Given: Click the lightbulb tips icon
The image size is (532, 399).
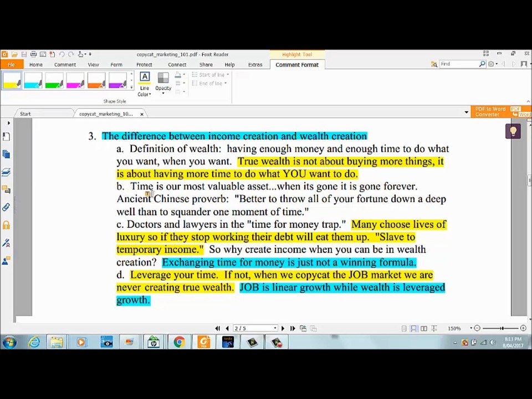Looking at the screenshot, I should 513,131.
